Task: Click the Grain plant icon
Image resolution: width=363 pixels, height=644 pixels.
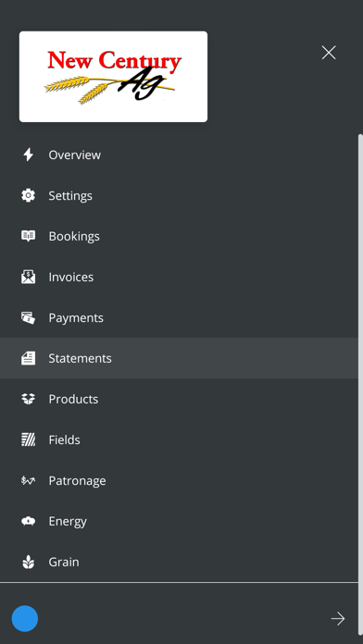Action: [x=28, y=562]
